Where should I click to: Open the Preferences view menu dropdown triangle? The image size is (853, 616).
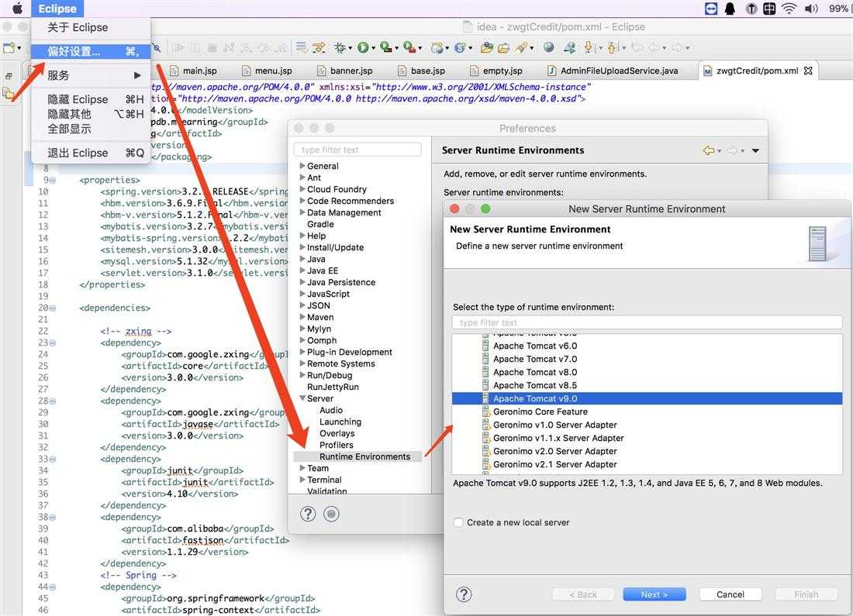tap(755, 150)
